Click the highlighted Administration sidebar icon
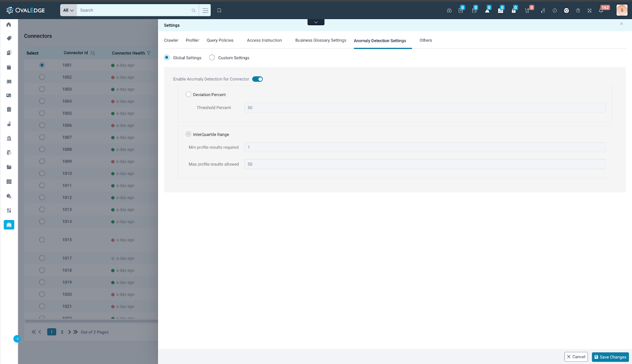Image resolution: width=632 pixels, height=364 pixels. point(9,225)
